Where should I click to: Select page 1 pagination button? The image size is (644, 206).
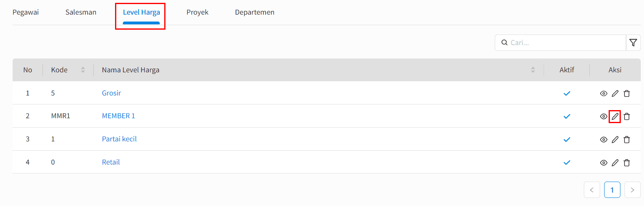click(x=612, y=190)
